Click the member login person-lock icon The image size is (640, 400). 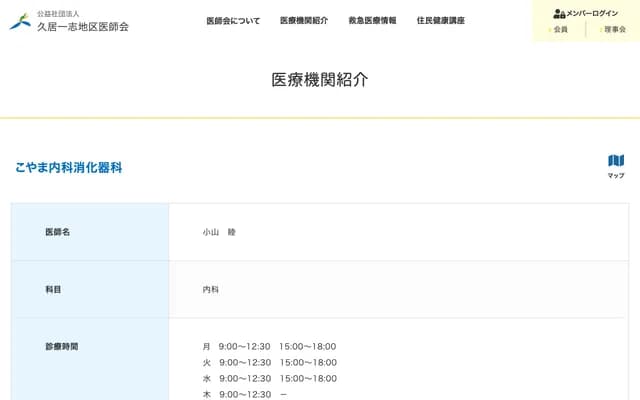(559, 13)
